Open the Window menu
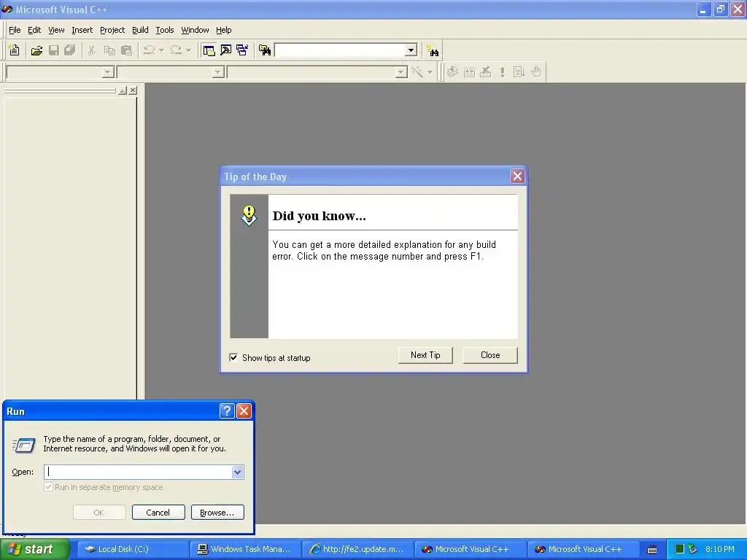This screenshot has height=560, width=747. pyautogui.click(x=195, y=30)
